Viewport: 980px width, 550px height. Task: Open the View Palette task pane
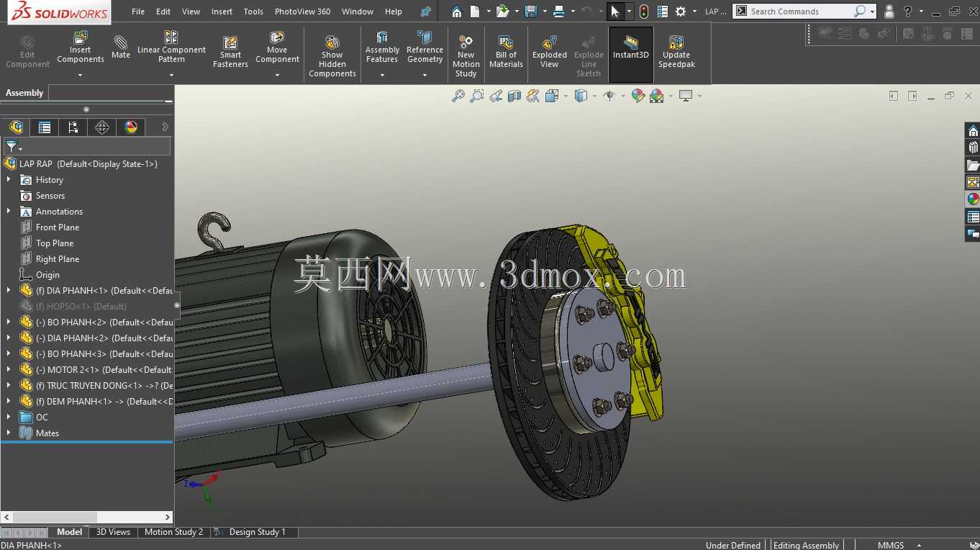[x=973, y=182]
